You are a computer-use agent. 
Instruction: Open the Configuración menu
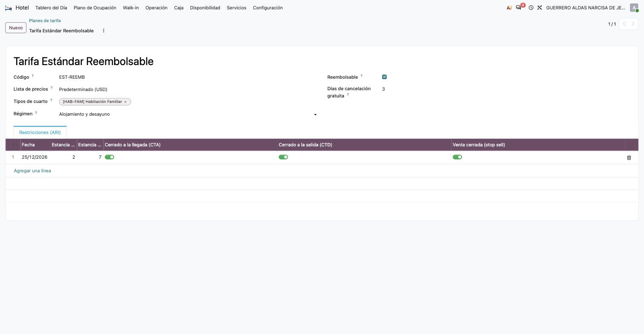tap(268, 8)
